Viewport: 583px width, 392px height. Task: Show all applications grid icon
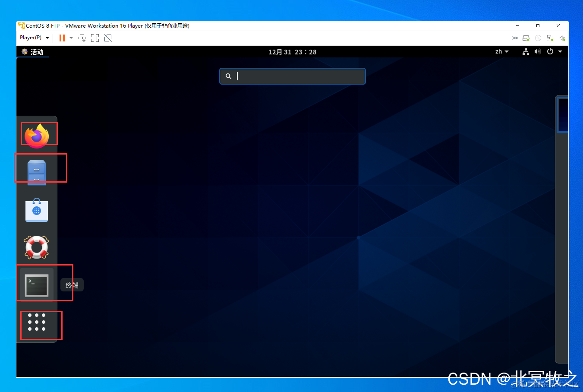point(37,322)
